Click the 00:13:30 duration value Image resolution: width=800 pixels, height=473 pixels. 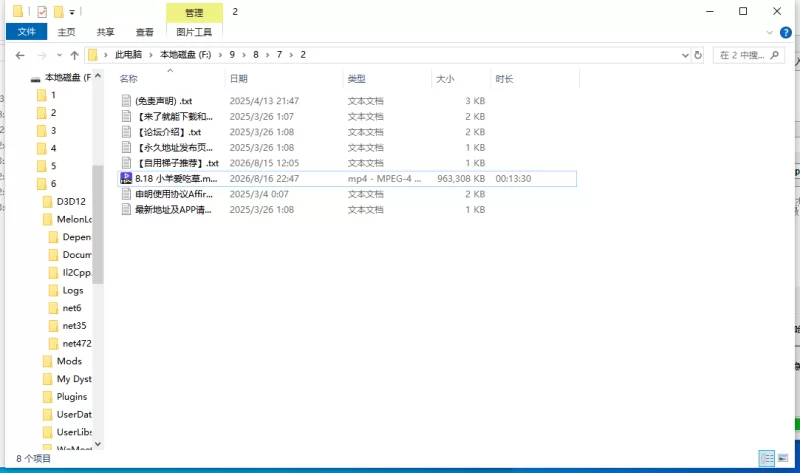pyautogui.click(x=513, y=179)
